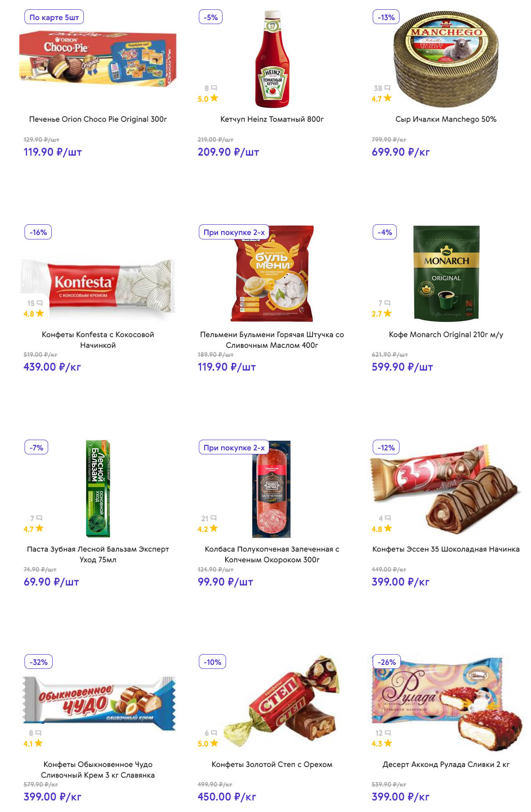Screen dimensions: 531x812
Task: Open Сыр Ичалки Manchego 50% title
Action: [446, 119]
